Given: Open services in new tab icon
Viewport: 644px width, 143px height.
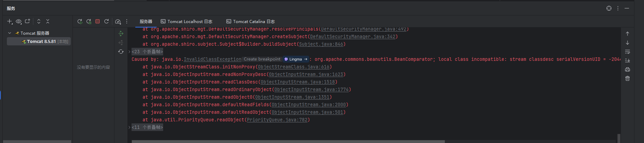Looking at the screenshot, I should point(27,21).
